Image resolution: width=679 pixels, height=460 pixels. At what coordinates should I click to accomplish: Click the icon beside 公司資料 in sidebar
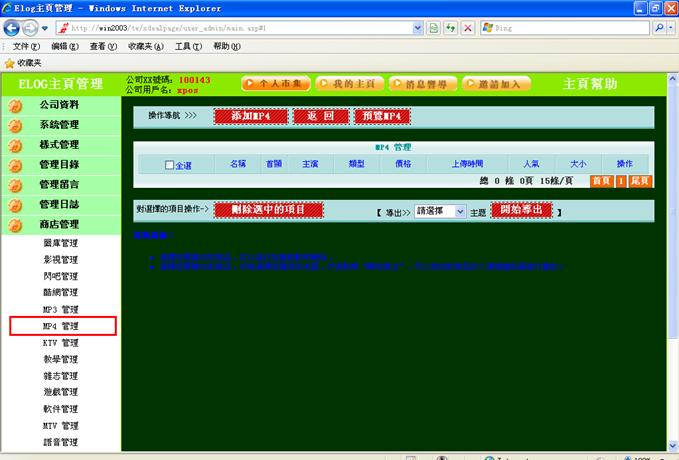tap(15, 105)
